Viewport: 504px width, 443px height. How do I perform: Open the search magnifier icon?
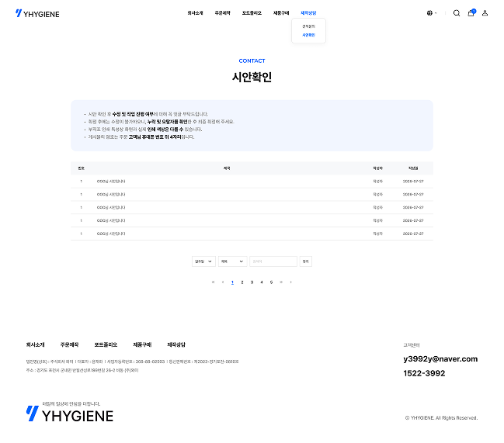point(457,13)
